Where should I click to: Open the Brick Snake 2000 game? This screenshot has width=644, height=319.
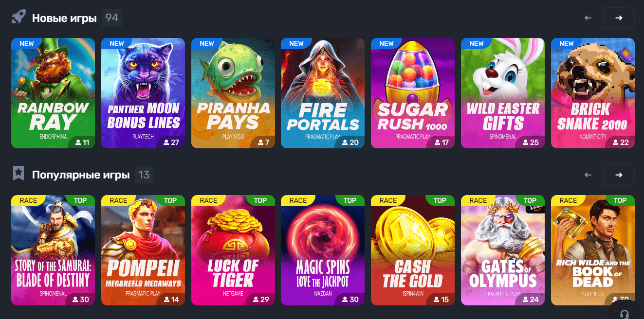point(593,93)
